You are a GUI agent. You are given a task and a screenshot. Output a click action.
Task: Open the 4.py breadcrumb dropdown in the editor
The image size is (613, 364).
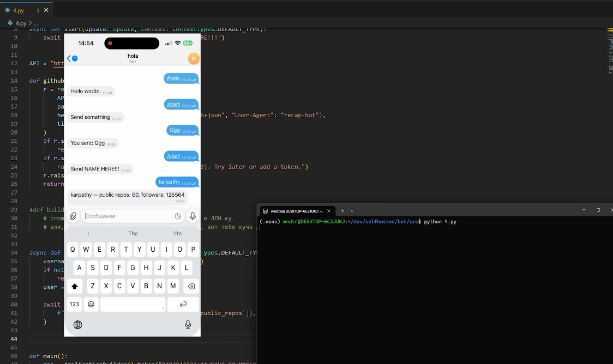(x=21, y=23)
